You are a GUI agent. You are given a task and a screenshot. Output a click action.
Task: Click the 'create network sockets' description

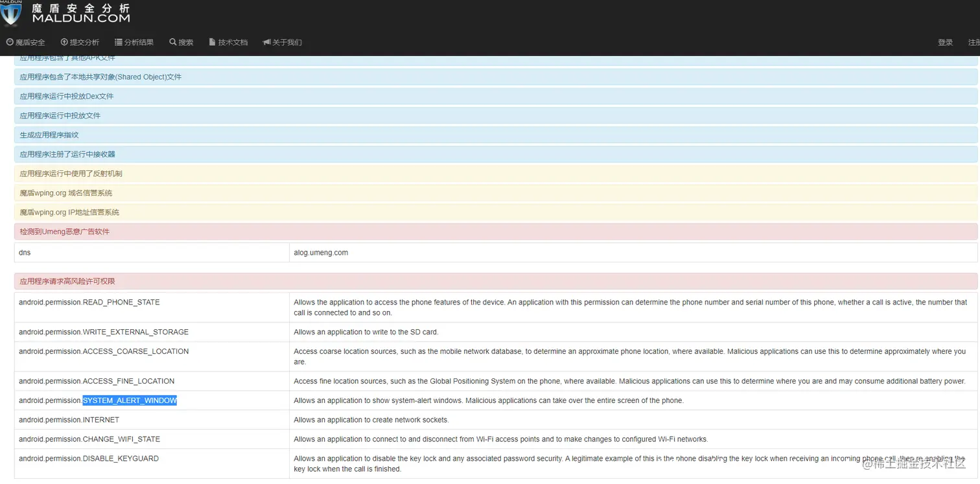pyautogui.click(x=371, y=420)
